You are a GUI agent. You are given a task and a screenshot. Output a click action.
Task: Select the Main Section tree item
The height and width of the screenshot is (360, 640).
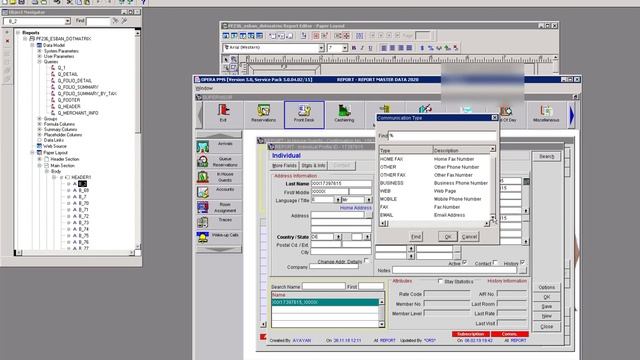[x=62, y=166]
